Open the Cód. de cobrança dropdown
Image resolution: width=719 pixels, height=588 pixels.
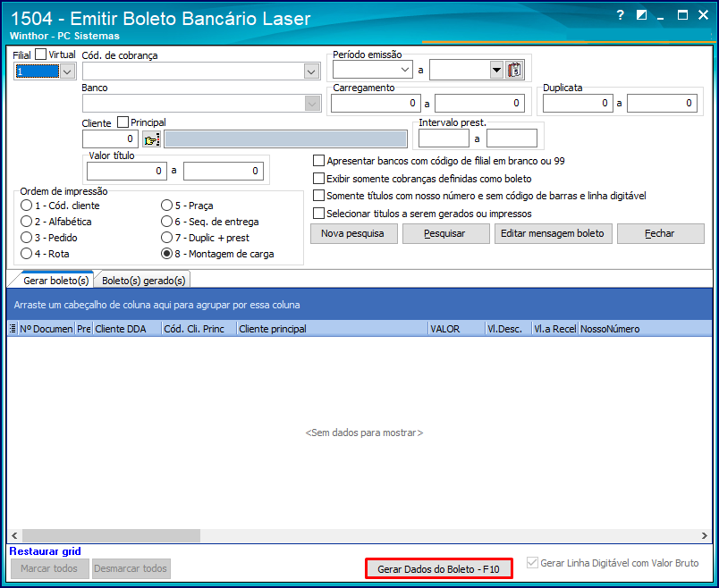(x=311, y=71)
